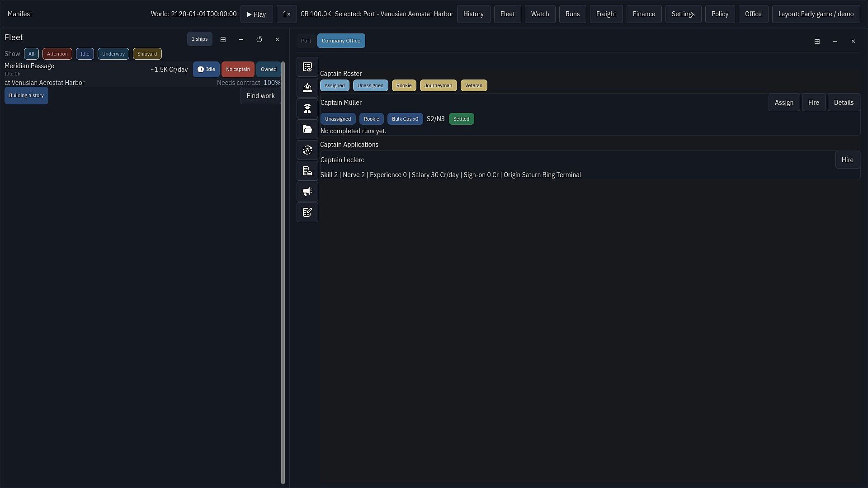This screenshot has height=488, width=868.
Task: Click Müller's Rookie rank tag
Action: point(371,119)
